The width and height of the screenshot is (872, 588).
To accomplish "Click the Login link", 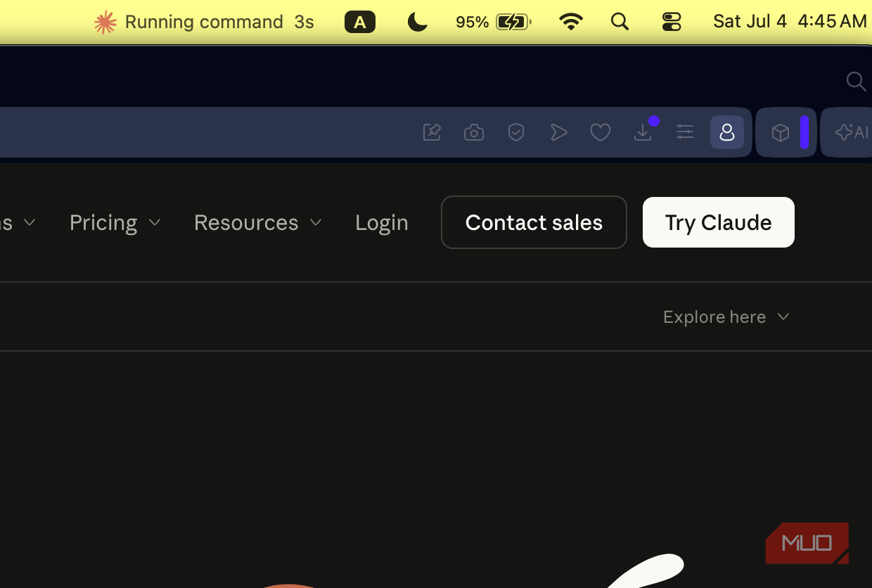I will 382,222.
